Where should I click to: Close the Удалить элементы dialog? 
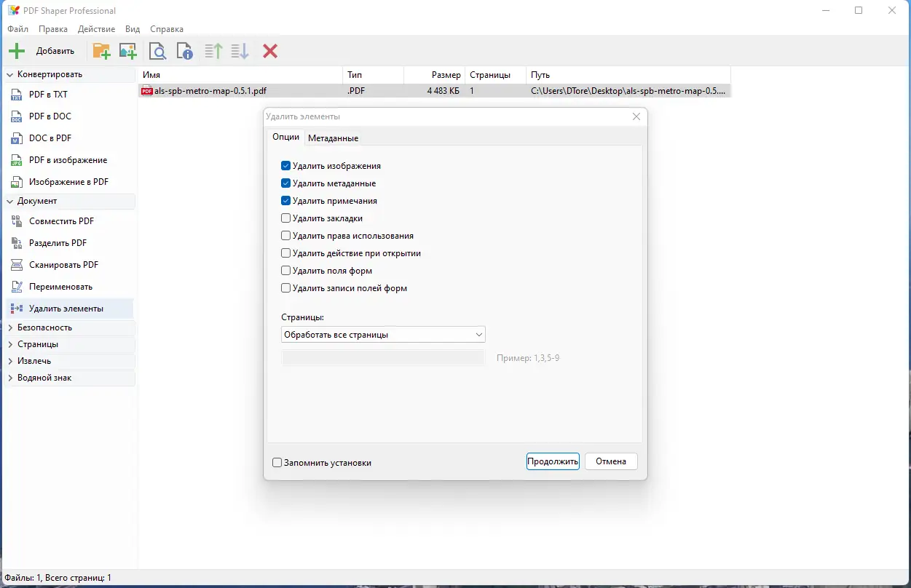coord(636,116)
